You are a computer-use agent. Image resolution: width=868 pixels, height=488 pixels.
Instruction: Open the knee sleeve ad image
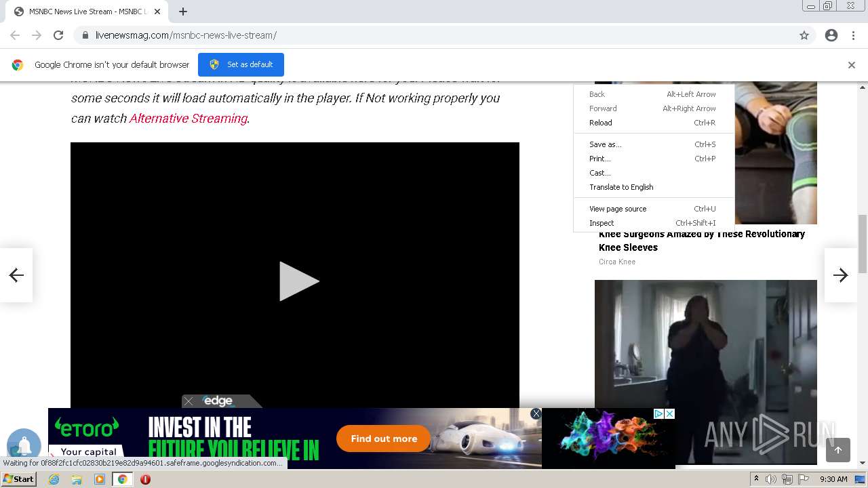click(x=776, y=153)
